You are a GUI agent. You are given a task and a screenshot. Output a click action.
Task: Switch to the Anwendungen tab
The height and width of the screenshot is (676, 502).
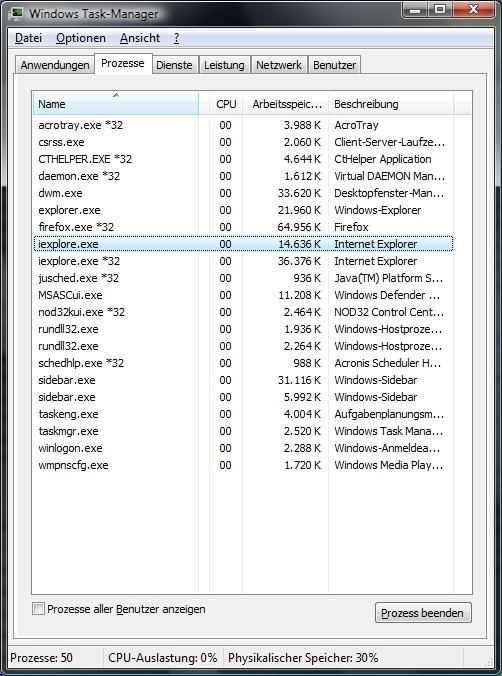(x=55, y=65)
